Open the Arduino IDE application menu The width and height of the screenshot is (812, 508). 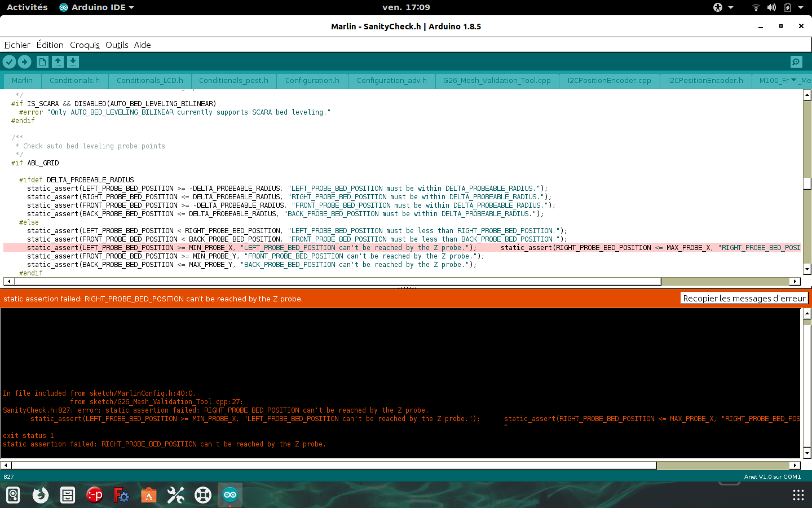(x=96, y=7)
